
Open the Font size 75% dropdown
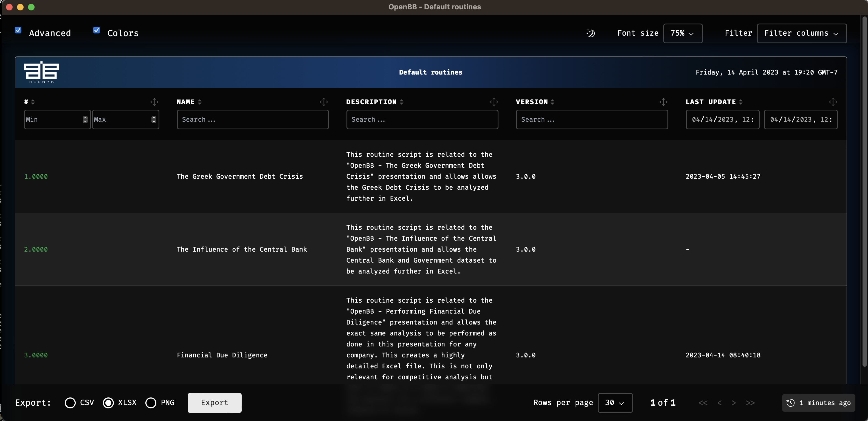[x=683, y=33]
